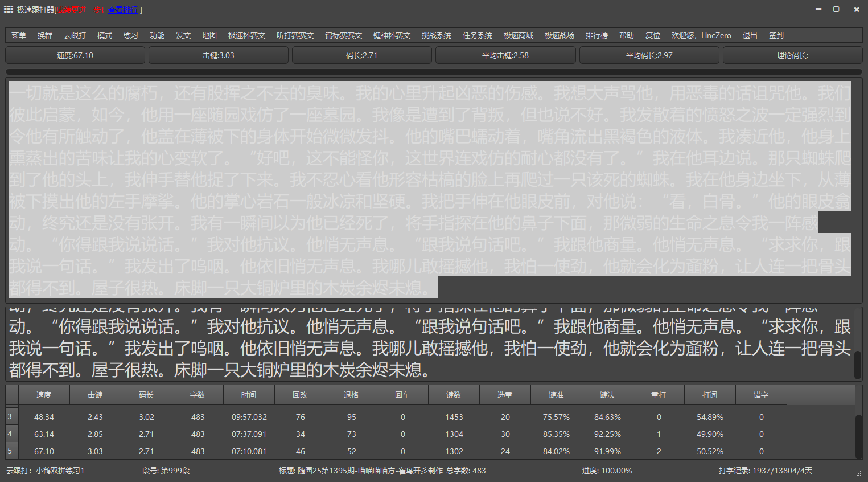The height and width of the screenshot is (482, 868).
Task: Open the 菜单 menu
Action: (19, 35)
